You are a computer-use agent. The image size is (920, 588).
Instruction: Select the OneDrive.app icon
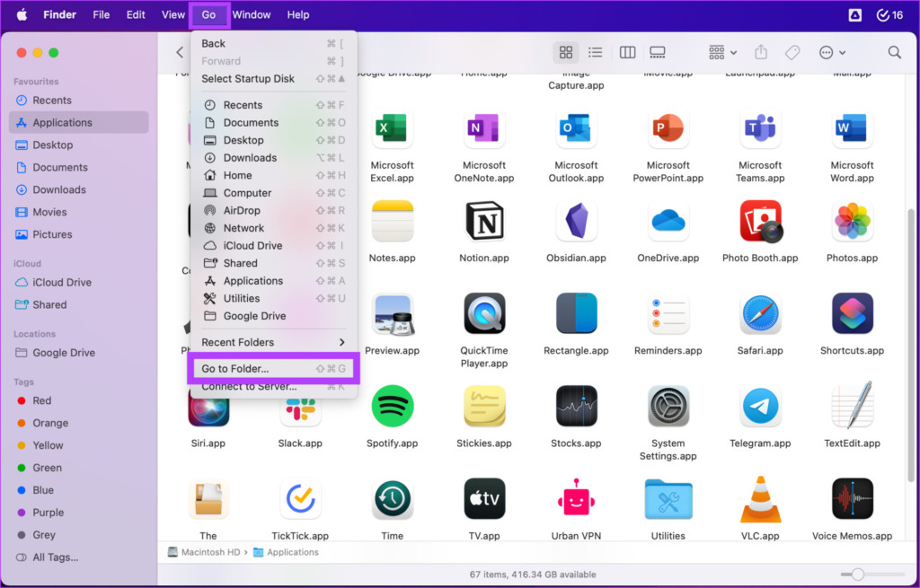click(x=668, y=221)
